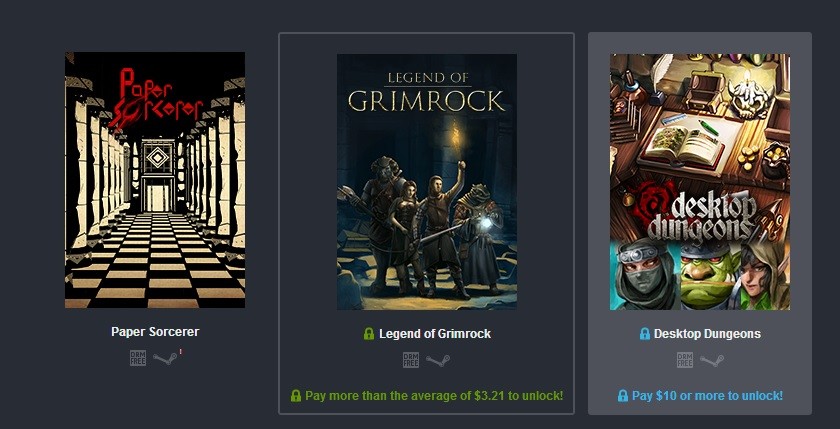Viewport: 840px width, 429px height.
Task: Click DRM Free icon under Legend of Grimrock
Action: (x=411, y=360)
